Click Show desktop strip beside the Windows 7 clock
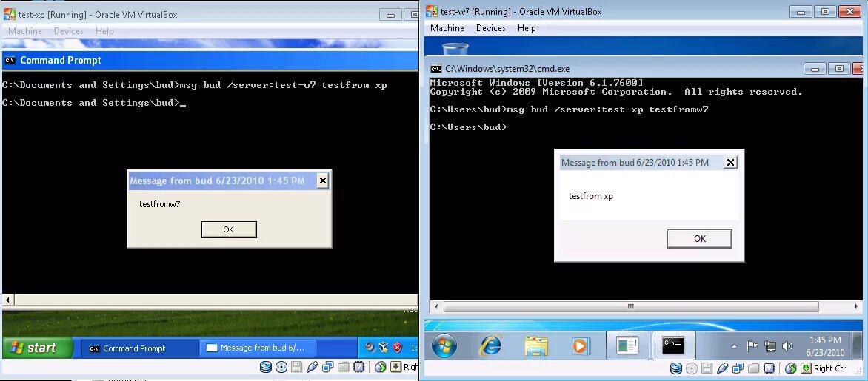The width and height of the screenshot is (868, 381). point(858,346)
